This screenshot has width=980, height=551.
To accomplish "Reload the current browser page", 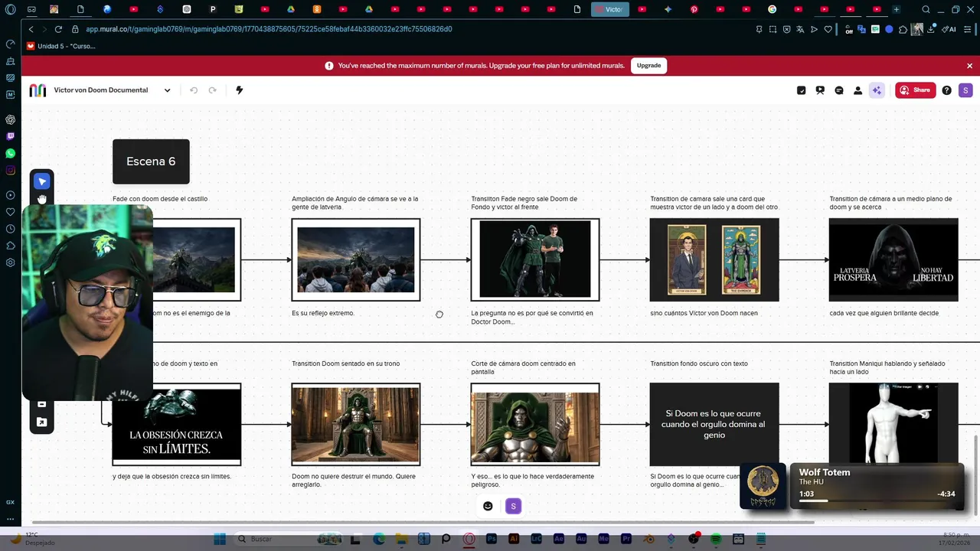I will 58,29.
